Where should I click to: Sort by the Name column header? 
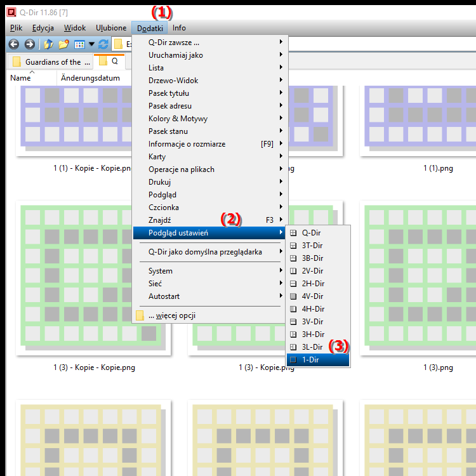coord(31,78)
